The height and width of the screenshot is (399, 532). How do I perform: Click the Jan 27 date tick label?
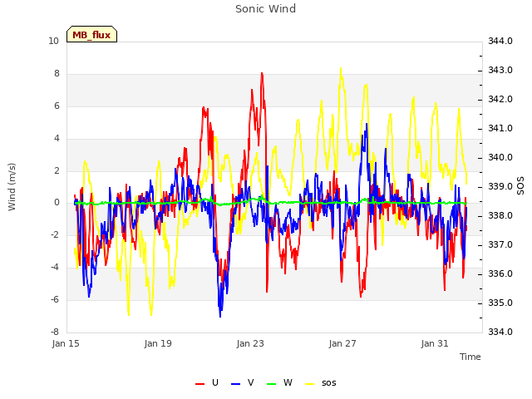pyautogui.click(x=342, y=343)
